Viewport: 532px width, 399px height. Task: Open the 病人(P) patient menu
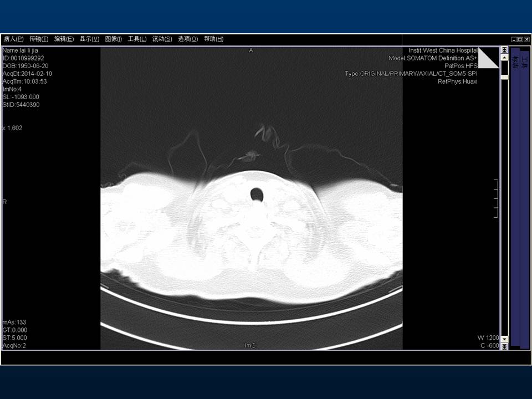click(x=13, y=39)
